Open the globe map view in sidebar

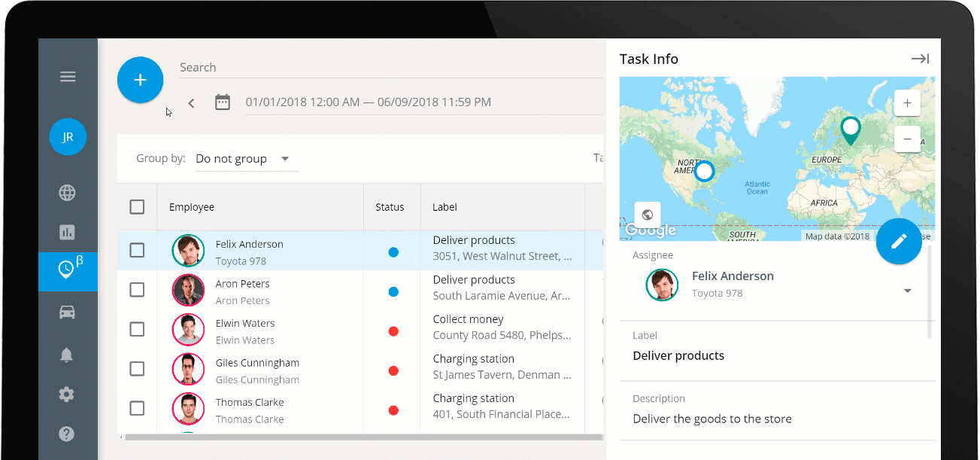click(68, 193)
